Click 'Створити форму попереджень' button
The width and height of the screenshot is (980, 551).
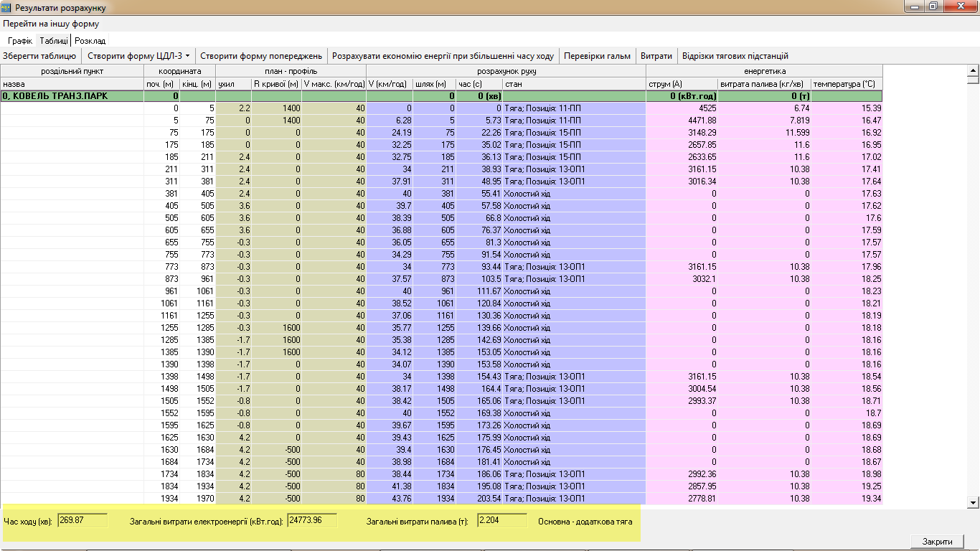[x=261, y=56]
